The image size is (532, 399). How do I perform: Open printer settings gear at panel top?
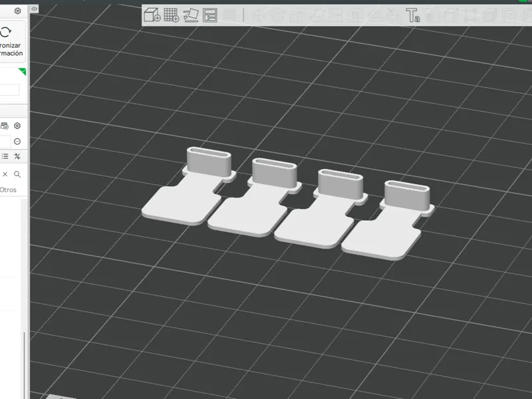coord(18,11)
